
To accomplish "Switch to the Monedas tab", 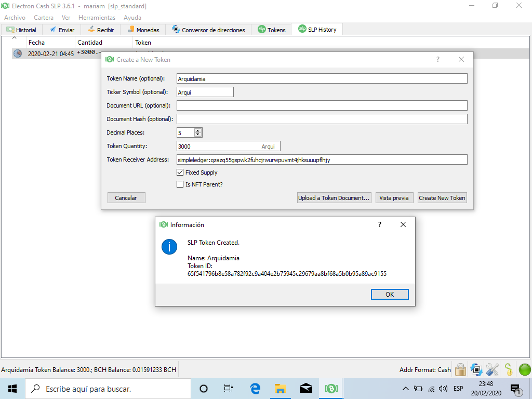I will click(143, 30).
